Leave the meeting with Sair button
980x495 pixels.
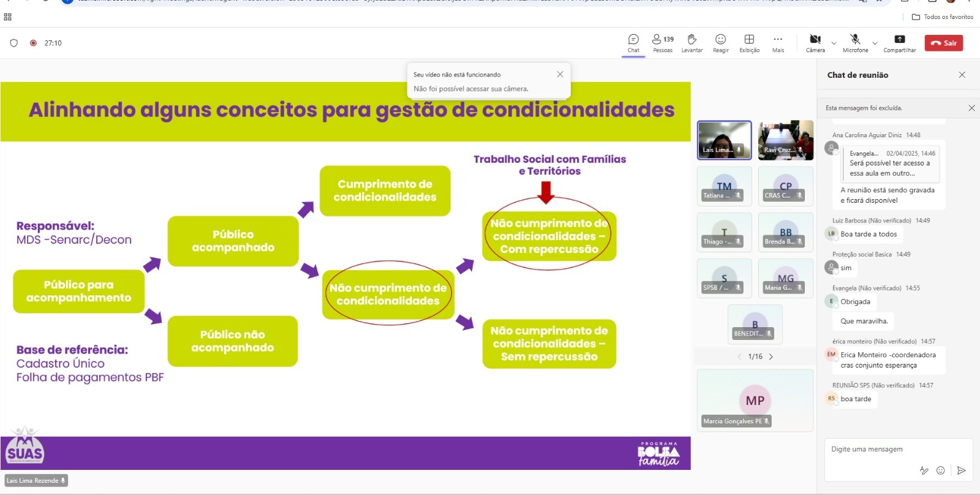[944, 43]
